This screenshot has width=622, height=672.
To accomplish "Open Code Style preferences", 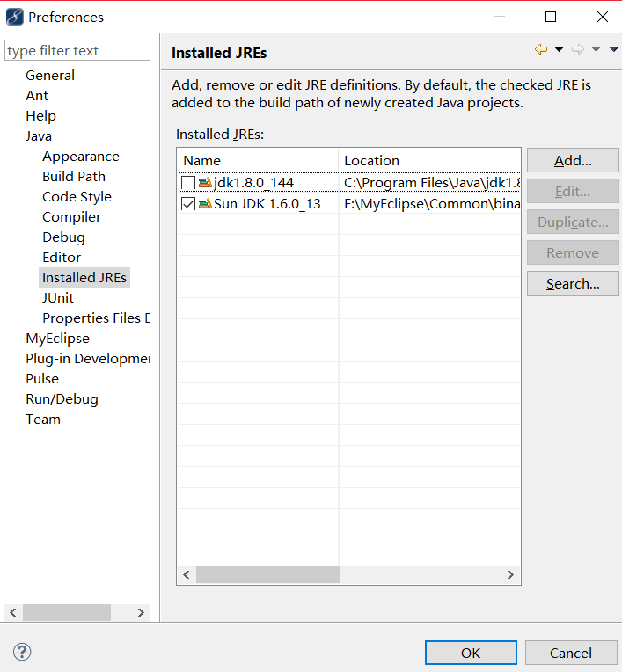I will (x=77, y=197).
